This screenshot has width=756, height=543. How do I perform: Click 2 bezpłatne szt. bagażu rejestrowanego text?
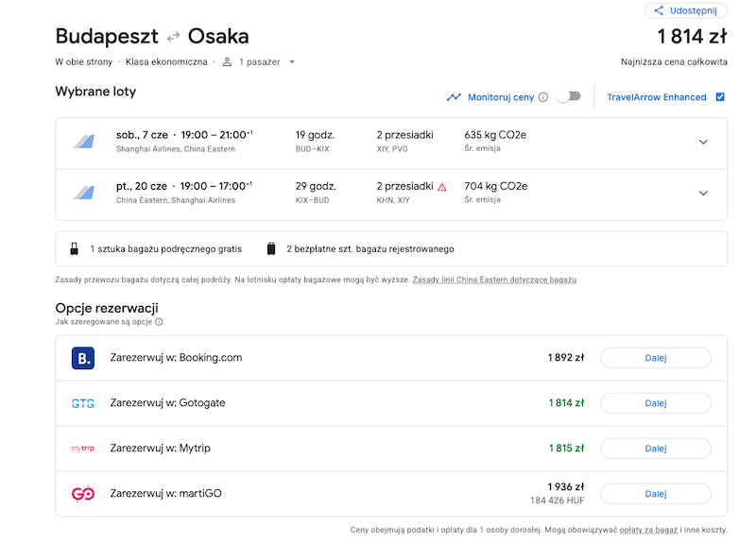click(370, 249)
